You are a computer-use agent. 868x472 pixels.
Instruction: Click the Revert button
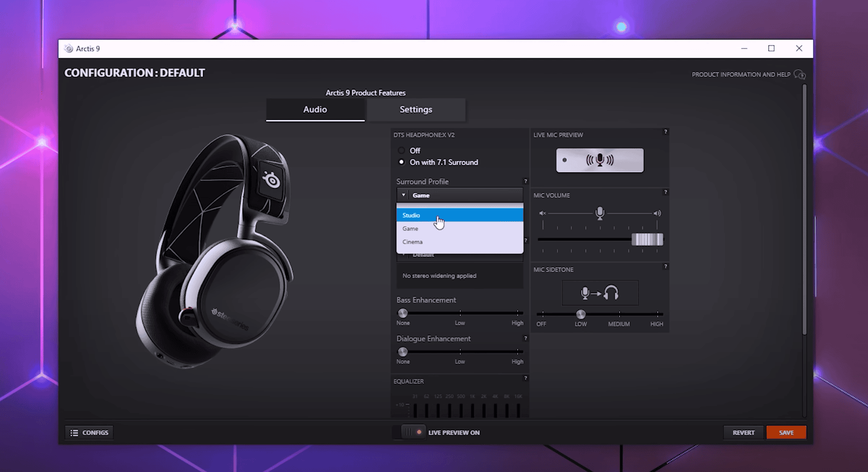click(743, 432)
